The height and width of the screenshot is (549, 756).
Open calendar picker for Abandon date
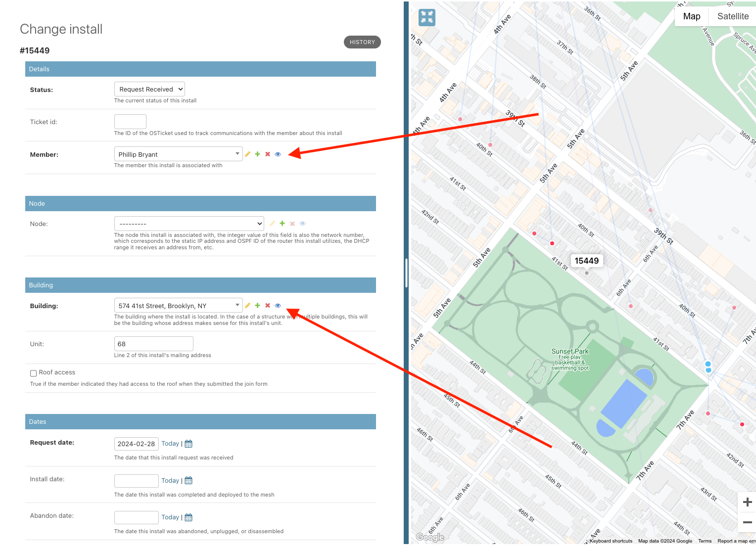[189, 517]
